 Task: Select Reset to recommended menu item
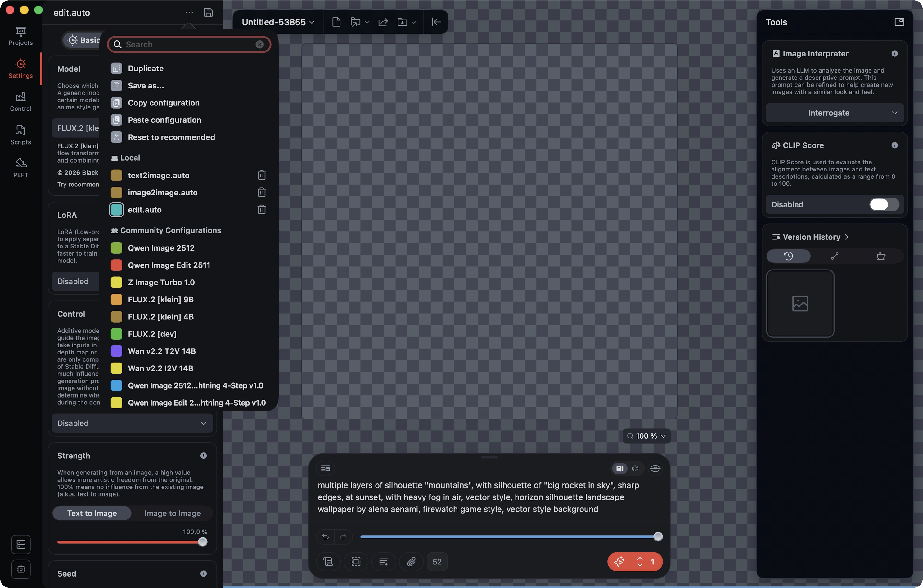pos(171,137)
